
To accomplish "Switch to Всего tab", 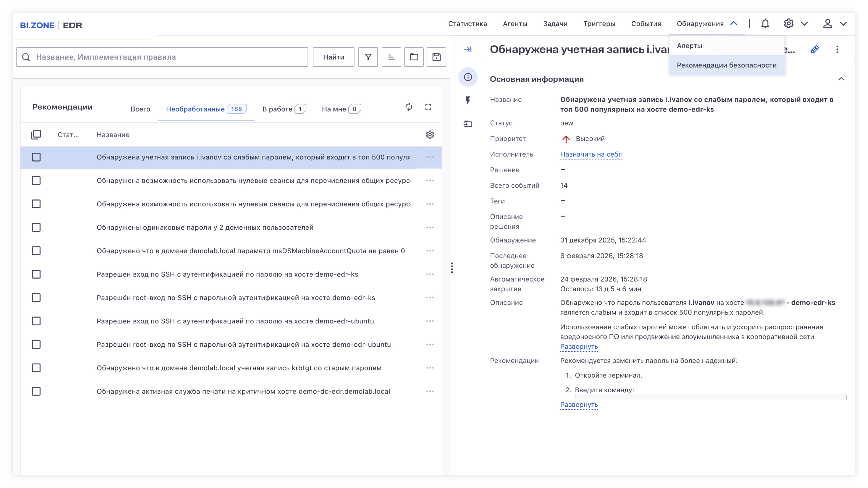I will [x=140, y=109].
